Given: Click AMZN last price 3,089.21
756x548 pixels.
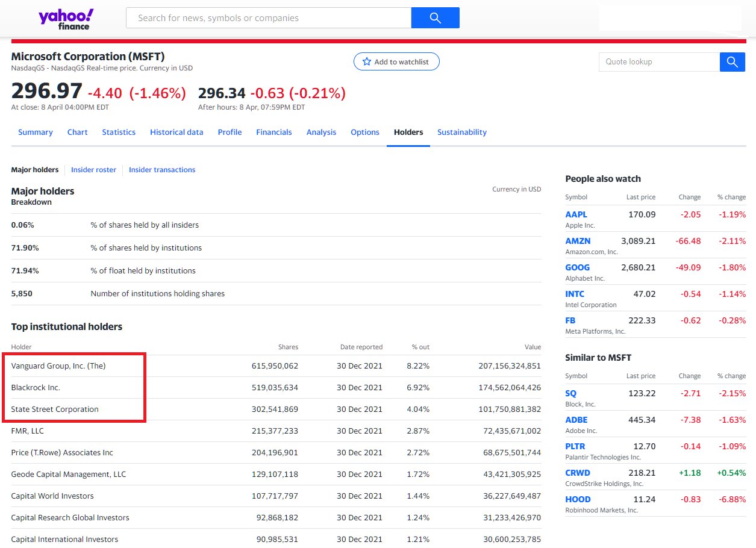Looking at the screenshot, I should pos(639,241).
